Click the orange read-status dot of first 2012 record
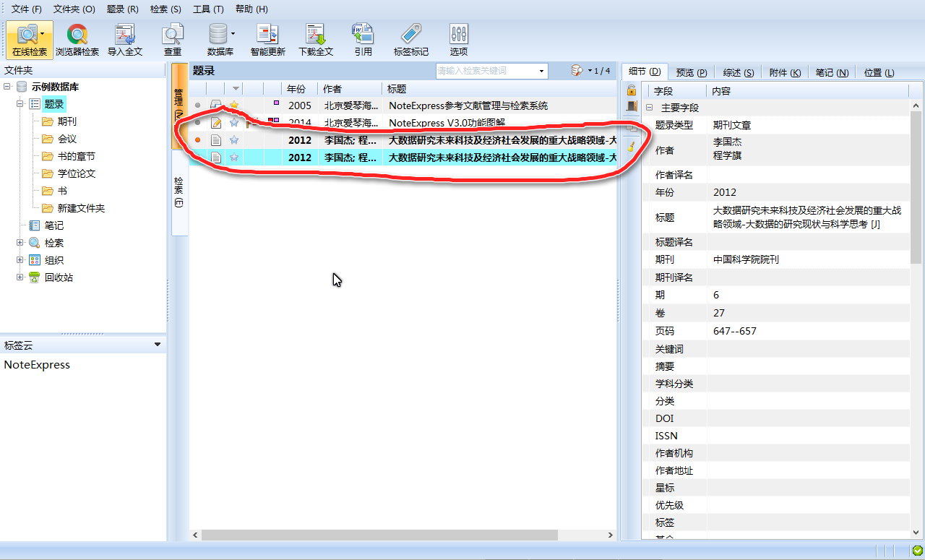 [x=198, y=140]
